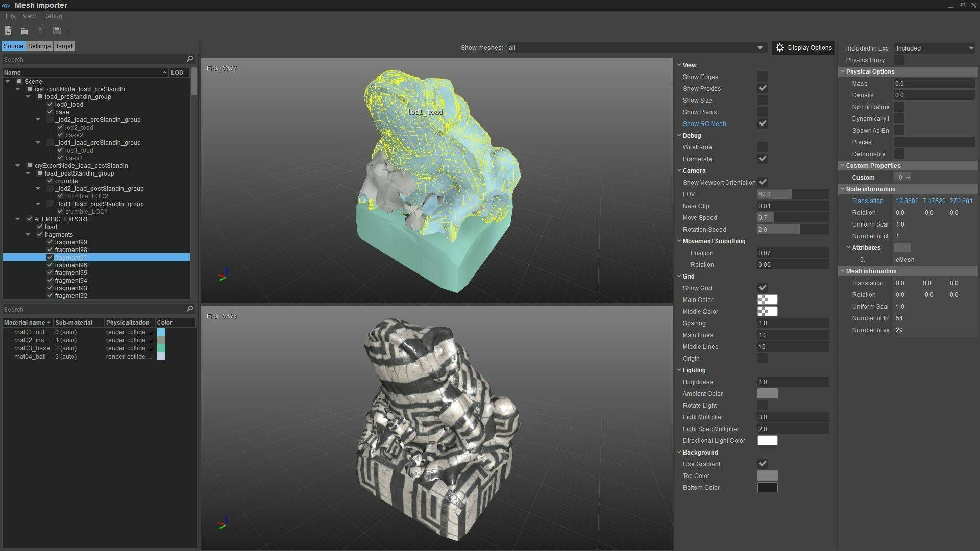Viewport: 980px width, 551px height.
Task: Click the New file toolbar icon
Action: point(8,31)
